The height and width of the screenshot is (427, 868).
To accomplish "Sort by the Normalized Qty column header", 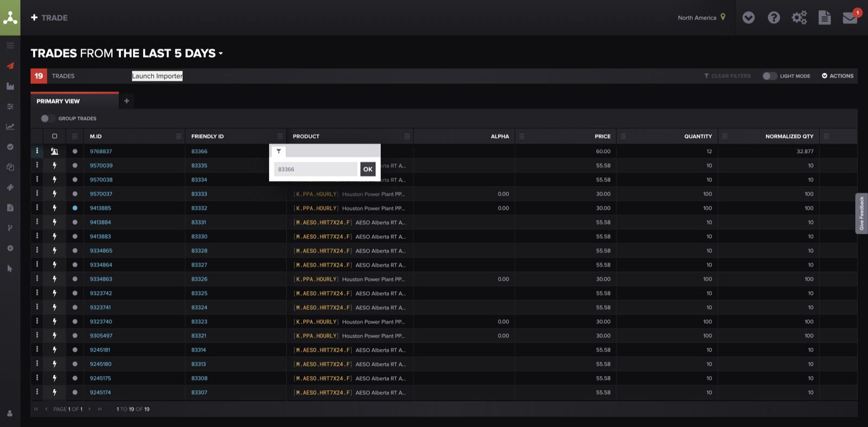I will pyautogui.click(x=789, y=137).
